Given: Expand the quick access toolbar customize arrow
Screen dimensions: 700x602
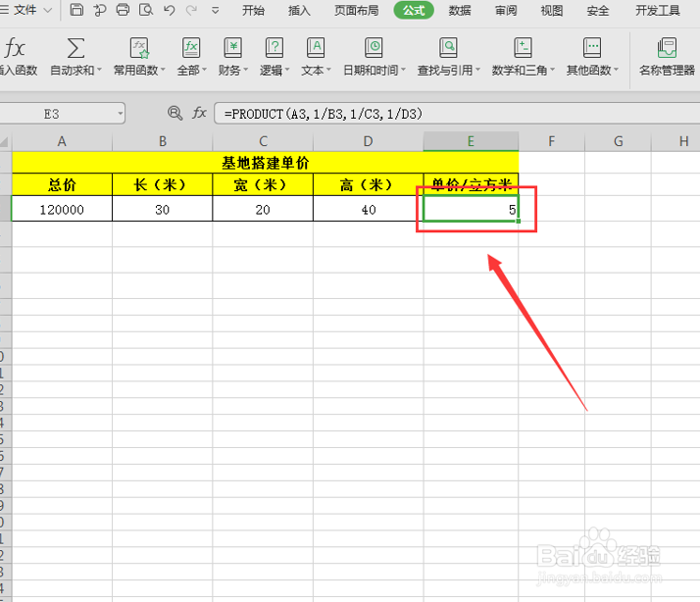Looking at the screenshot, I should point(215,10).
